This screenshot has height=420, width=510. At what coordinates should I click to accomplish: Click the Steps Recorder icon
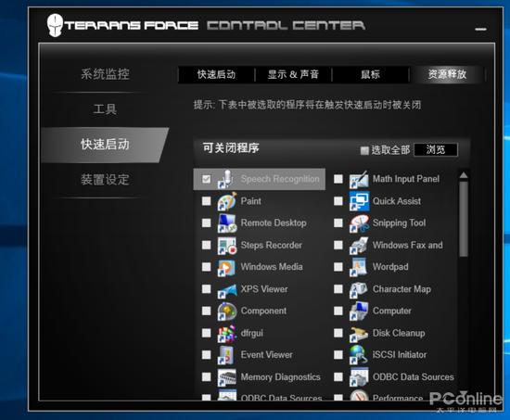coord(226,246)
